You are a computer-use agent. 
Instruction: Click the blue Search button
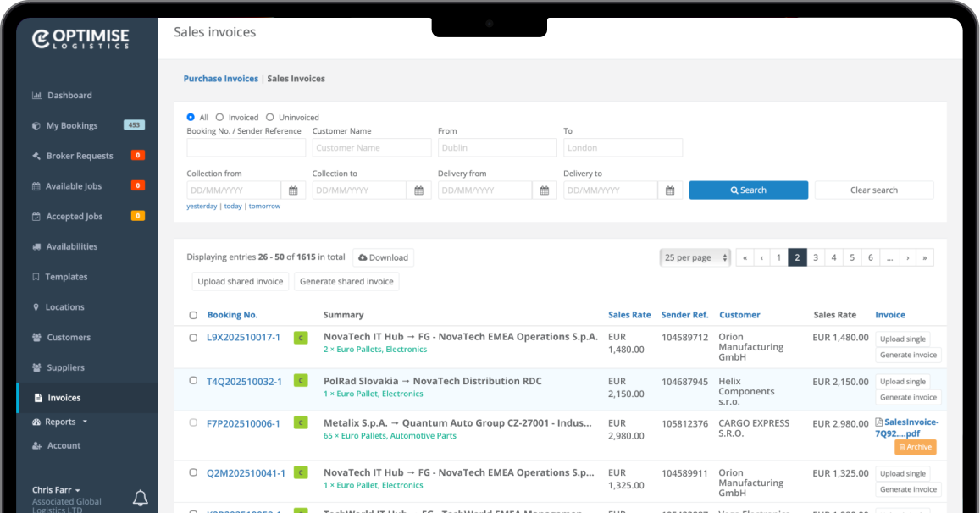click(x=748, y=190)
